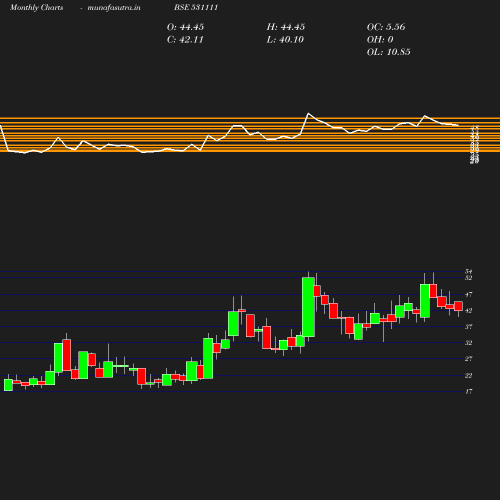Click the 'Monthly Charts' title text
The width and height of the screenshot is (500, 500).
click(x=37, y=7)
